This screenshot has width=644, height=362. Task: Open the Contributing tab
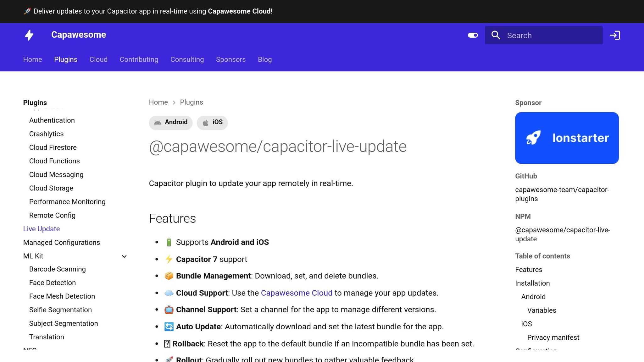pos(139,59)
